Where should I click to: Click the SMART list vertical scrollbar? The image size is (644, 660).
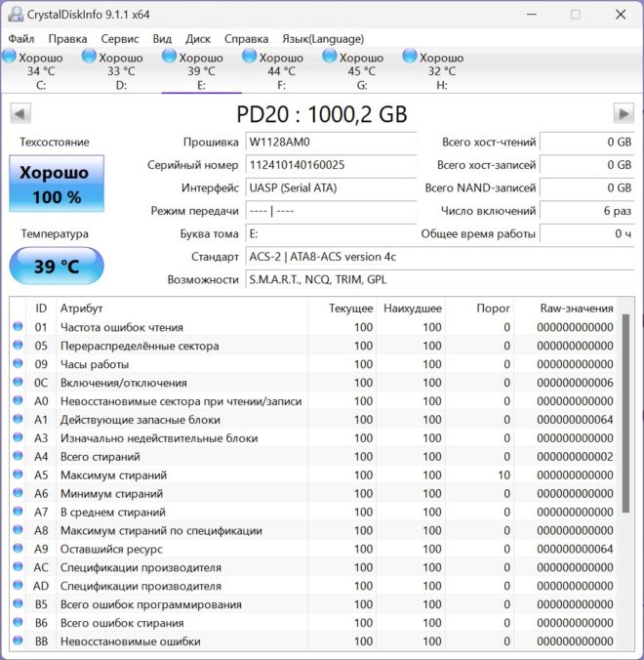[x=625, y=413]
